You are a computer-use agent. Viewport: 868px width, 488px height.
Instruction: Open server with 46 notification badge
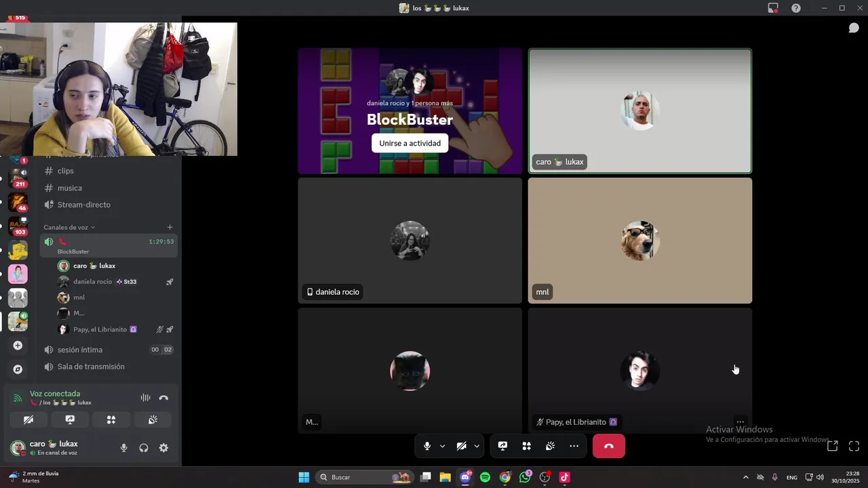(18, 203)
